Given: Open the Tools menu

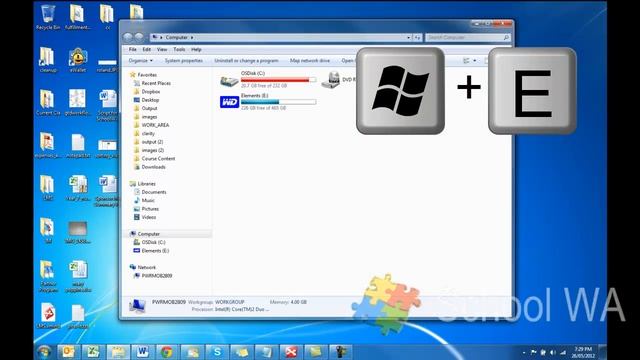Looking at the screenshot, I should tap(179, 49).
